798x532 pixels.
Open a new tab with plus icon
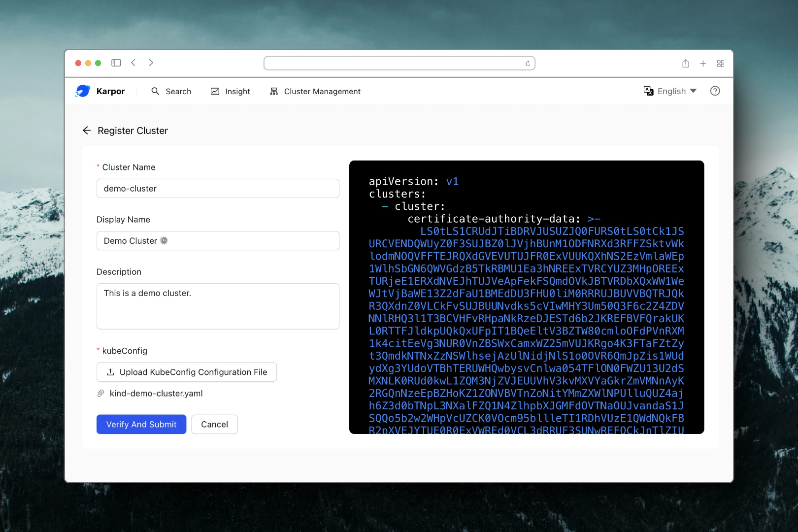pyautogui.click(x=703, y=64)
